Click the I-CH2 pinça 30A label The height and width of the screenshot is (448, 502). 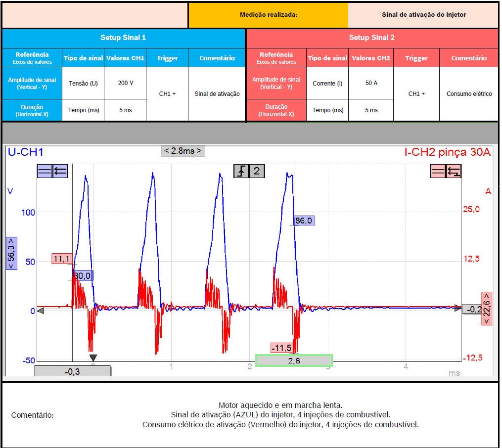pyautogui.click(x=447, y=152)
